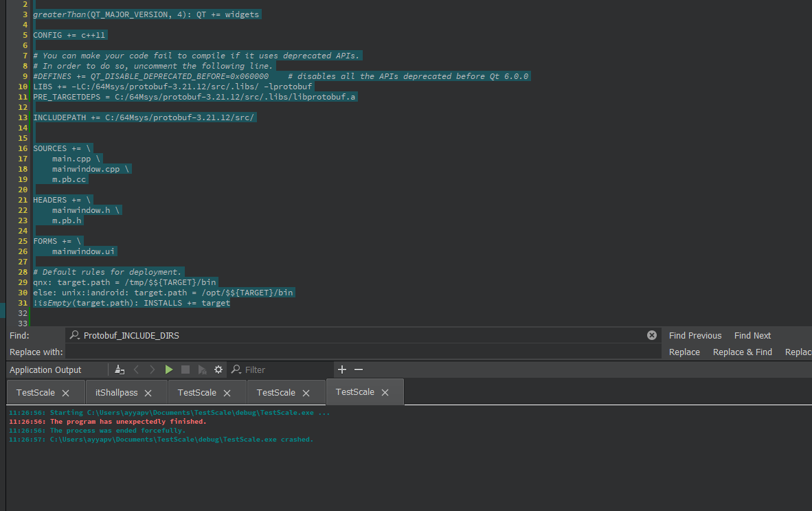Switch to the itShallpass output tab
The width and height of the screenshot is (812, 511).
[x=117, y=392]
